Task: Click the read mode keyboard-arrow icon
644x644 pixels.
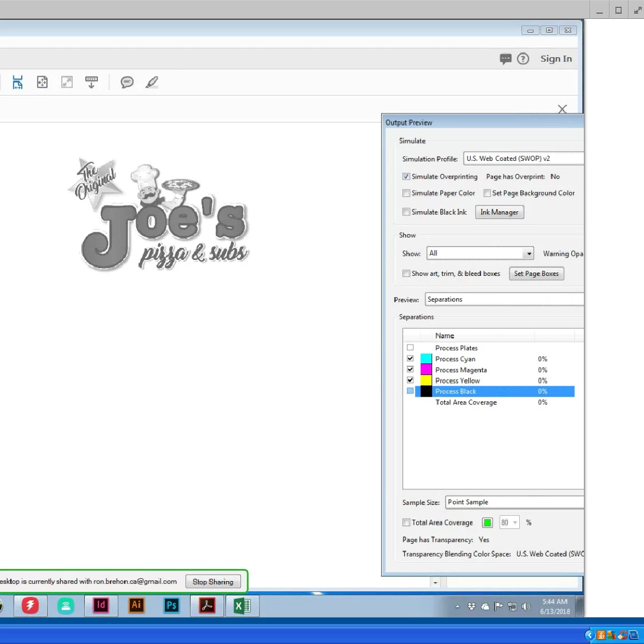Action: pos(91,82)
